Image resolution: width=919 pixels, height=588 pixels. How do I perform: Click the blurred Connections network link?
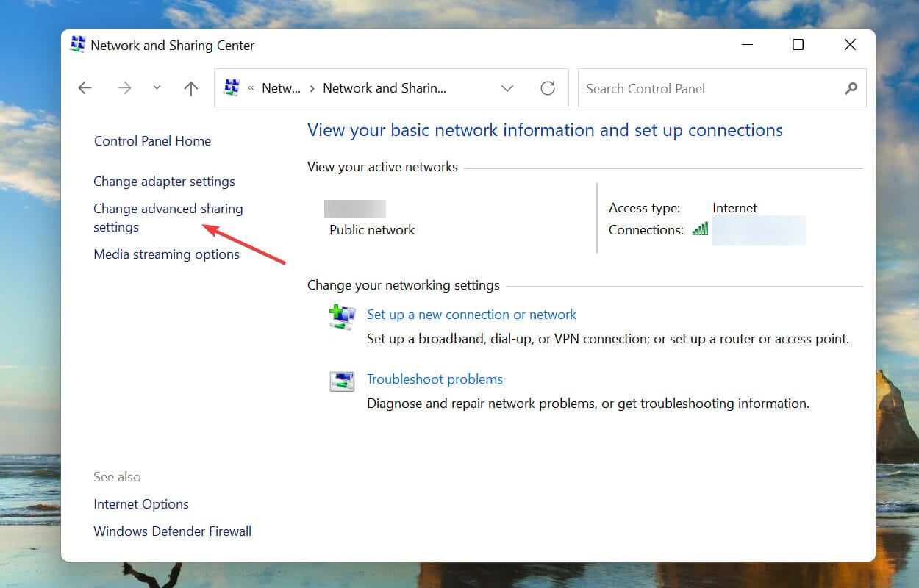(758, 230)
